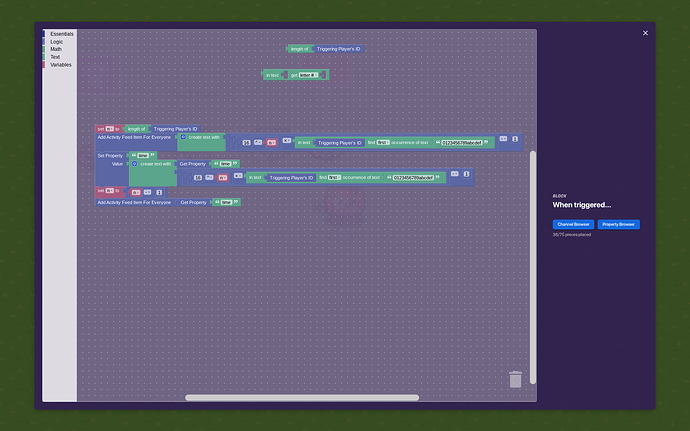This screenshot has width=690, height=431.
Task: Close the block editor with X
Action: click(x=645, y=33)
